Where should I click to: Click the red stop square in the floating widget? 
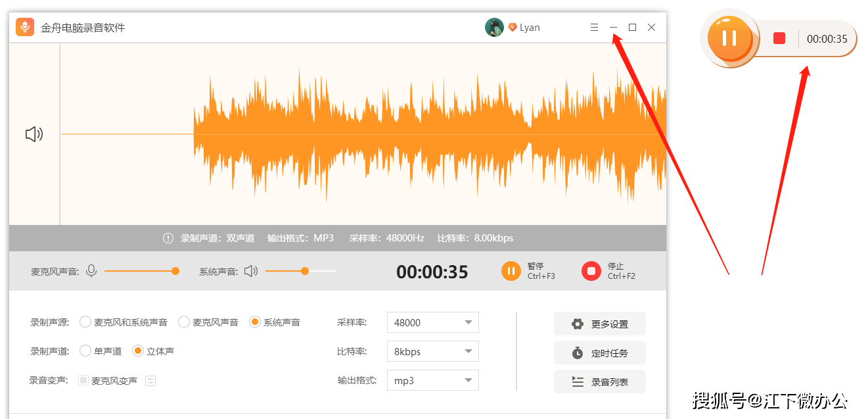point(779,38)
